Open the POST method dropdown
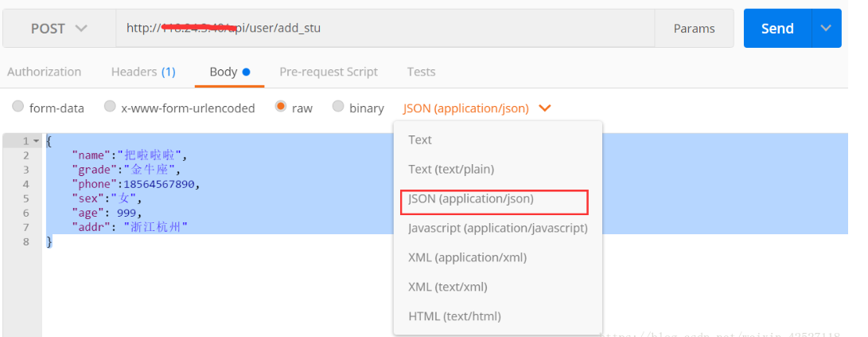The image size is (868, 337). [59, 28]
